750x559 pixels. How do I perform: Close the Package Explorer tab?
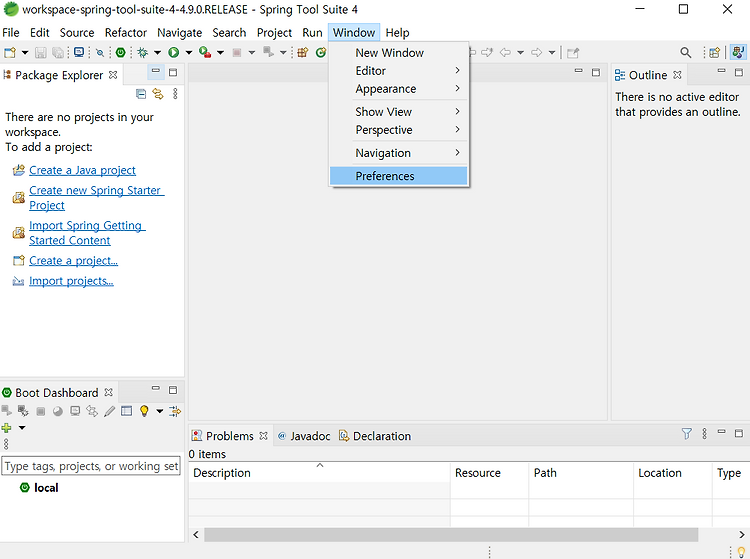pyautogui.click(x=113, y=75)
